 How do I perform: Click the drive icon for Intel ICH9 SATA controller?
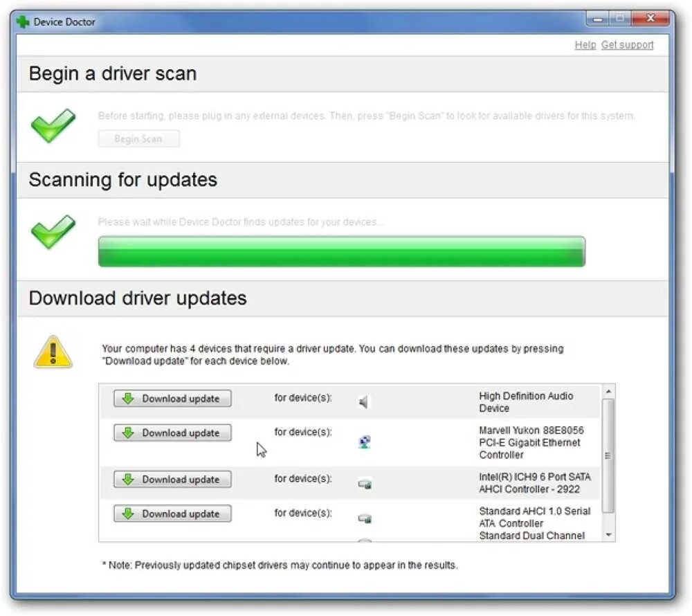pyautogui.click(x=365, y=484)
